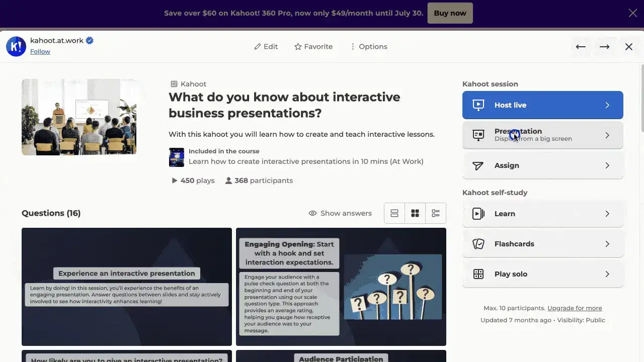This screenshot has width=644, height=362.
Task: Open the course thumbnail image
Action: tap(177, 157)
